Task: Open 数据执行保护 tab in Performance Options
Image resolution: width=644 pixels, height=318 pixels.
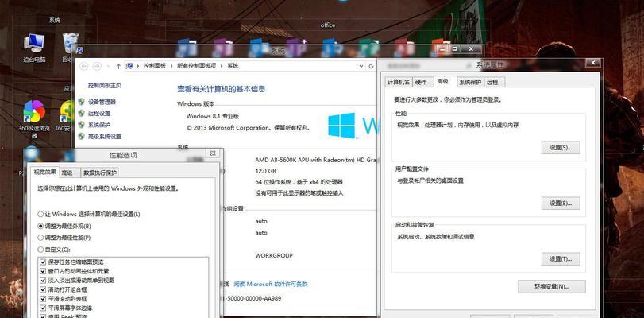Action: (x=100, y=173)
